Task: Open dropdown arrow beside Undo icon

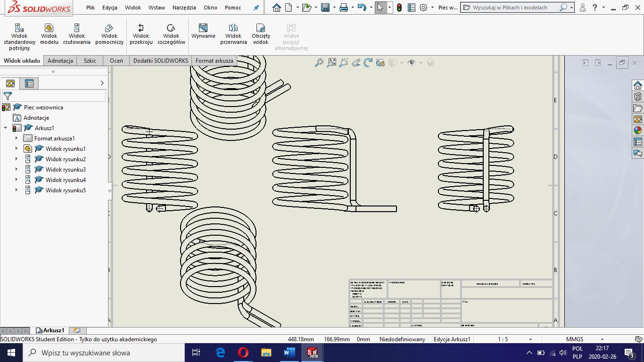Action: [x=371, y=8]
